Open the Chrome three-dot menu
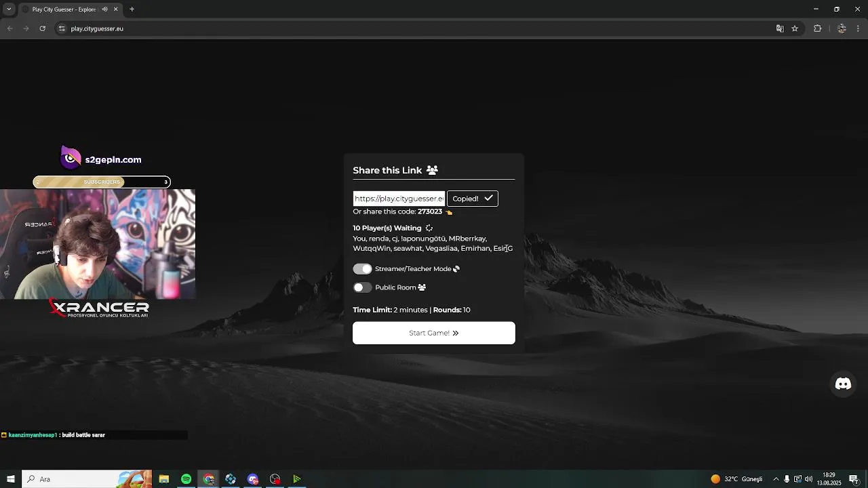This screenshot has height=488, width=868. (x=859, y=28)
